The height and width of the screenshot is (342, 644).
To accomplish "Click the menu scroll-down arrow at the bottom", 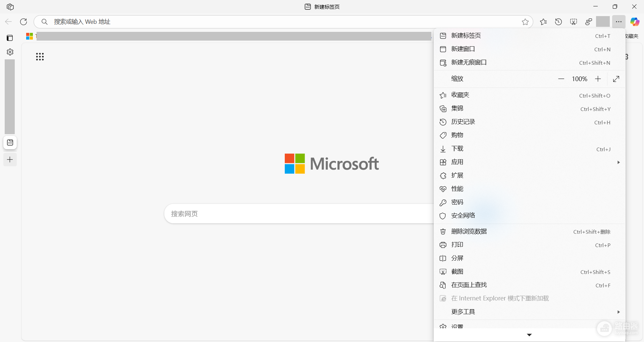I will pos(529,335).
